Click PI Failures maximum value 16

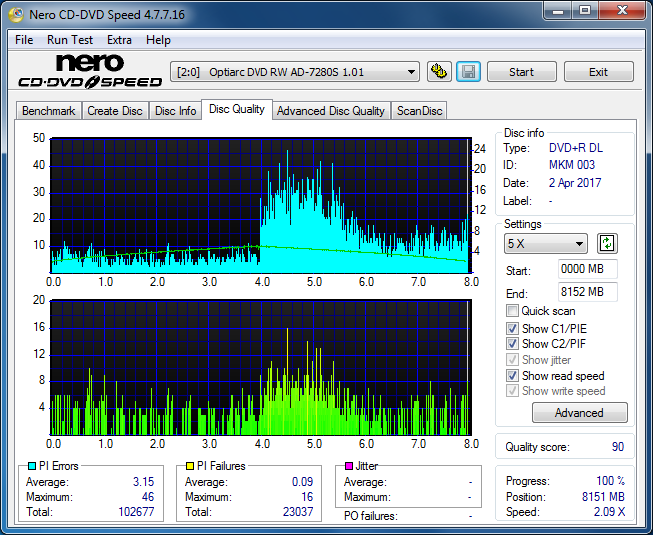(307, 497)
